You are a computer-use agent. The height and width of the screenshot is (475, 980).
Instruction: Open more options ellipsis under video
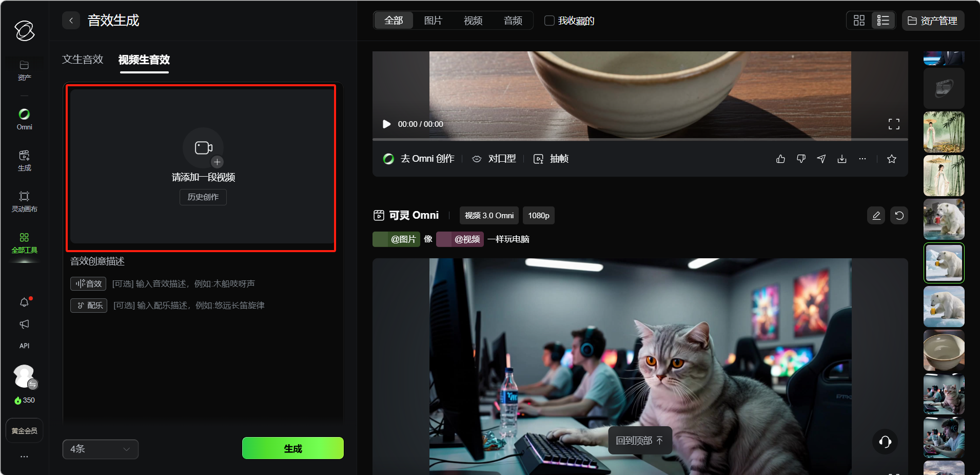point(863,159)
